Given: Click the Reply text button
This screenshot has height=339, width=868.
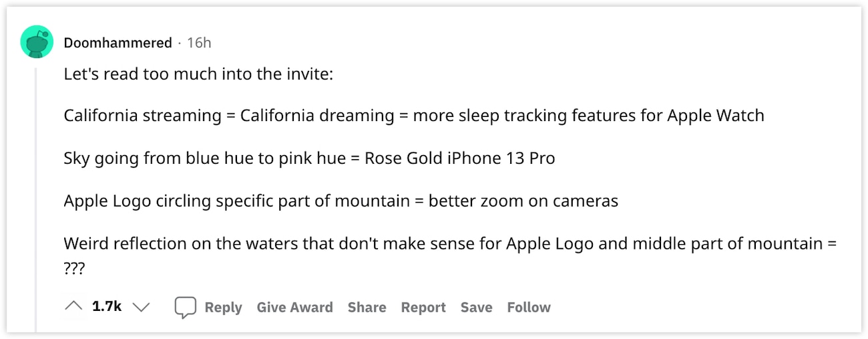Looking at the screenshot, I should pyautogui.click(x=223, y=308).
